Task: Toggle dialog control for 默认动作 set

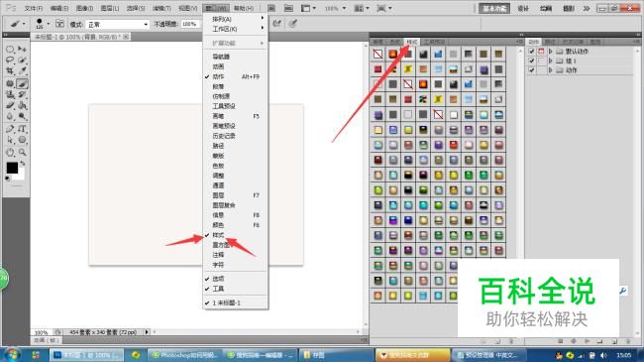Action: [541, 51]
